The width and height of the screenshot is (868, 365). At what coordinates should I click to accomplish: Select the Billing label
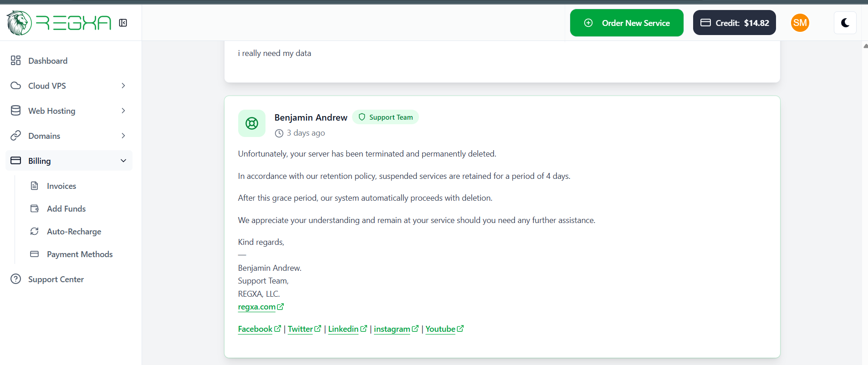tap(40, 161)
